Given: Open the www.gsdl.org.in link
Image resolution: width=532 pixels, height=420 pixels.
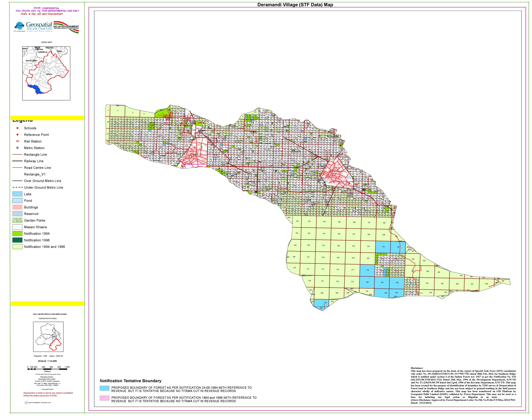Looking at the screenshot, I should 47,389.
